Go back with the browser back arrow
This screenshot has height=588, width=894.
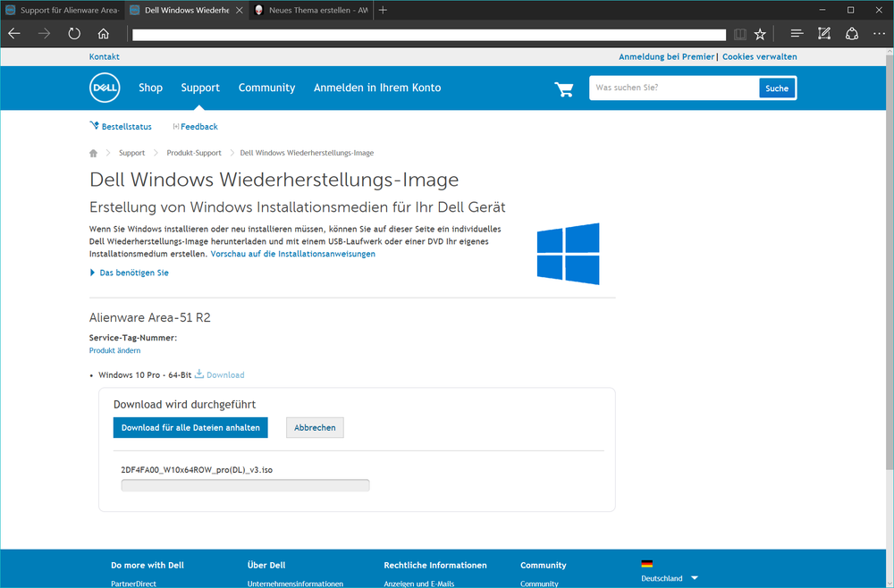(x=14, y=34)
